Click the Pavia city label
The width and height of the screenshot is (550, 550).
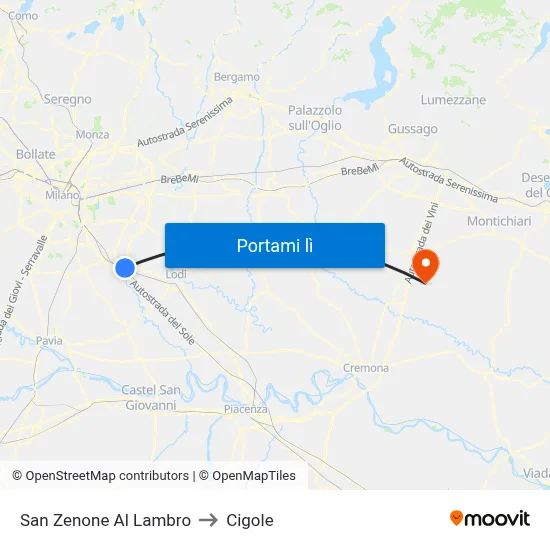point(49,341)
